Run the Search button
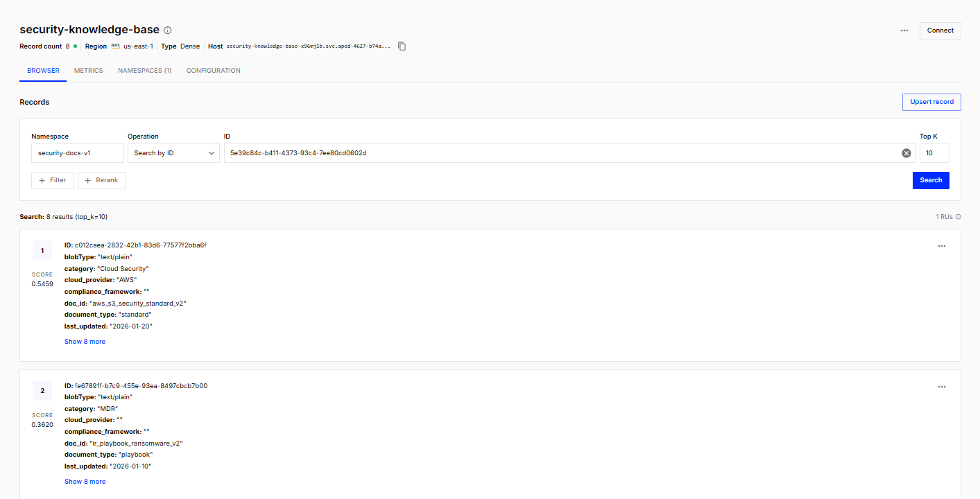 click(931, 180)
